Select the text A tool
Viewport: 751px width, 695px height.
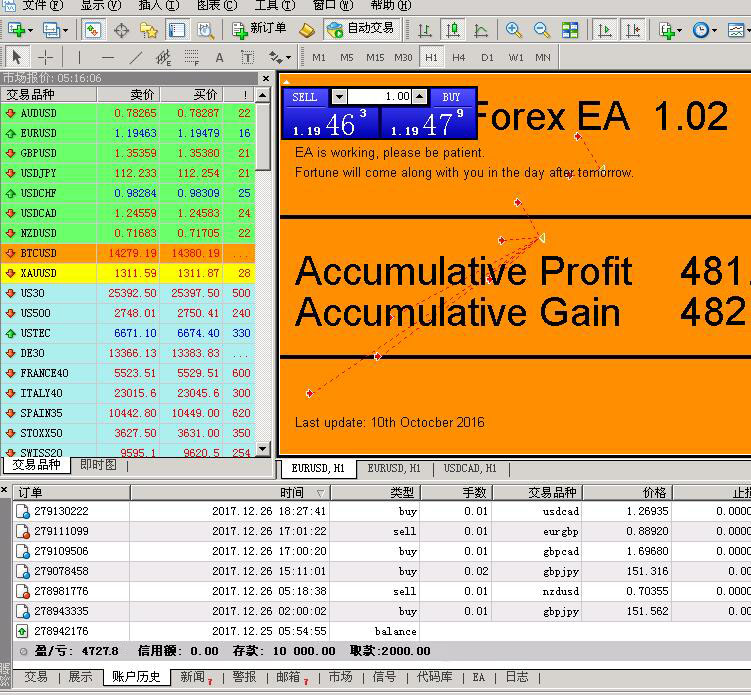(219, 58)
